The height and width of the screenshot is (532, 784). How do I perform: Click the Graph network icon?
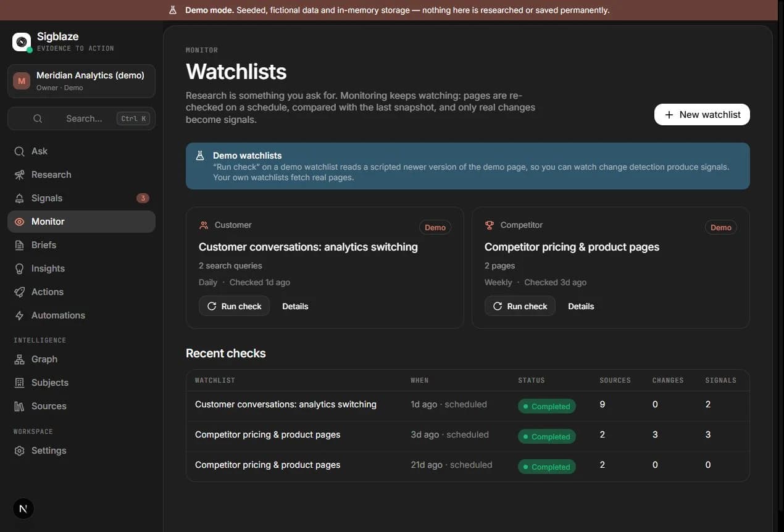(20, 359)
